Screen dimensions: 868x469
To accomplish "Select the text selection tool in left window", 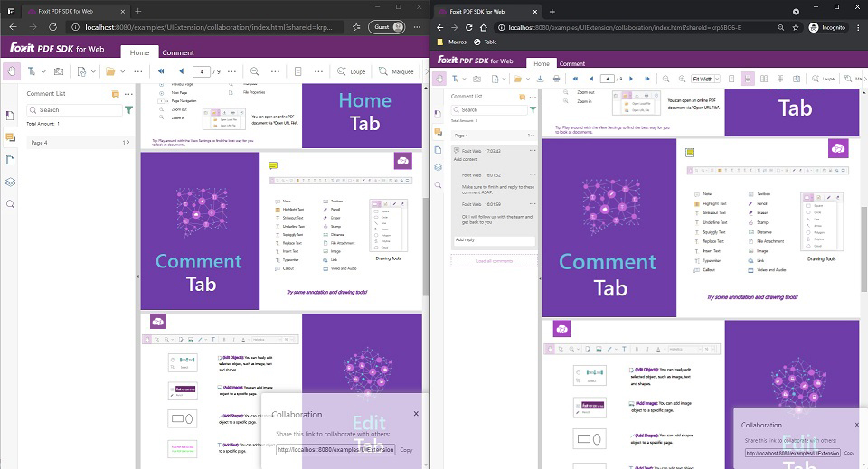I will pyautogui.click(x=32, y=71).
